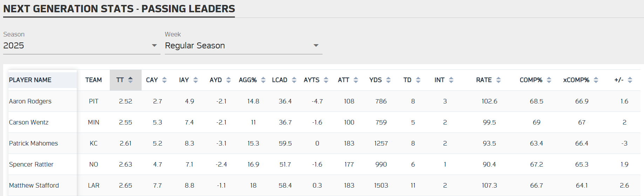Click the TD column header
644x196 pixels.
coord(407,80)
